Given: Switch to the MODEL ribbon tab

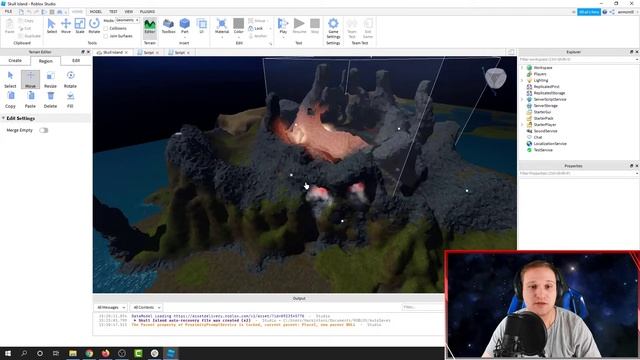Looking at the screenshot, I should point(96,12).
